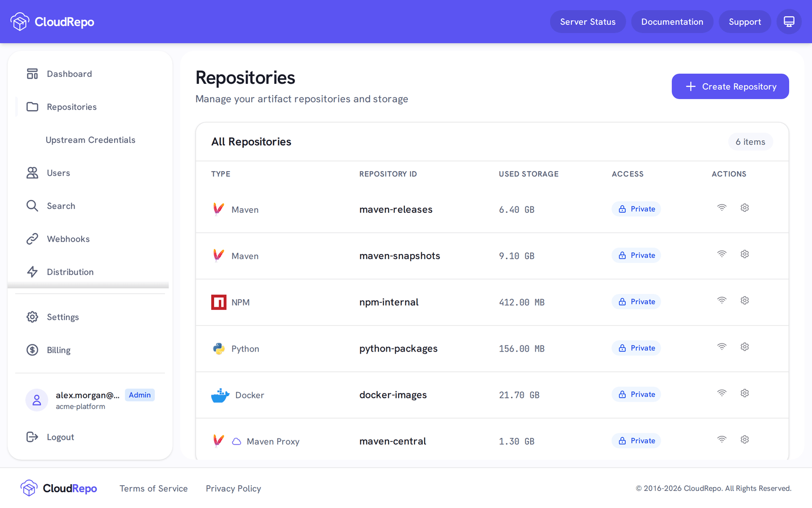Open the Terms of Service link
The image size is (812, 508).
click(154, 489)
